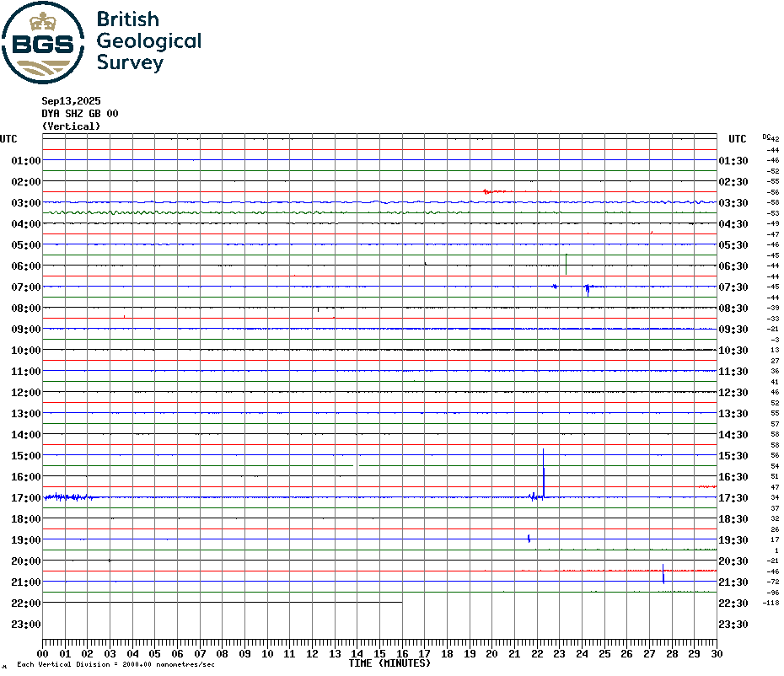Image resolution: width=784 pixels, height=676 pixels.
Task: Click the 09:00 row label on left
Action: [26, 329]
